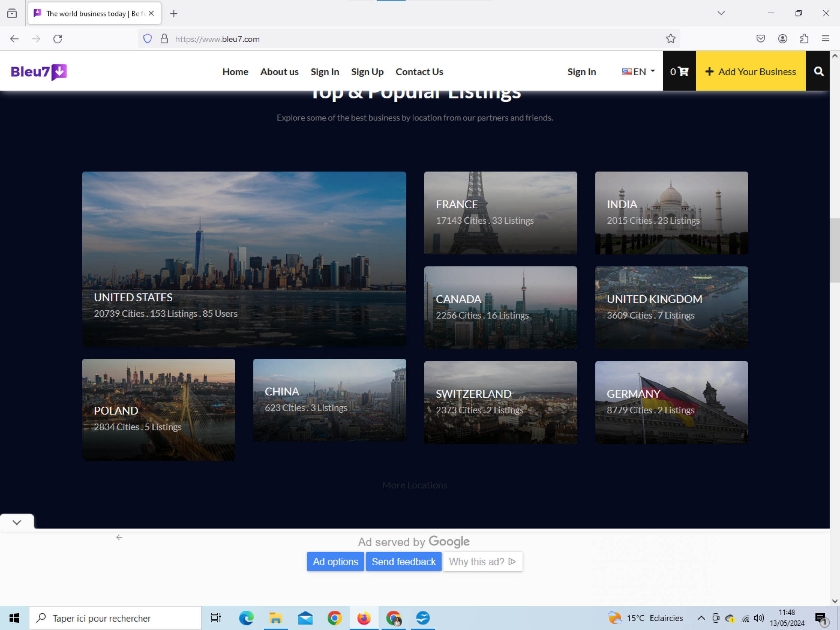Open File Explorer from taskbar
Viewport: 840px width, 630px height.
click(x=276, y=618)
